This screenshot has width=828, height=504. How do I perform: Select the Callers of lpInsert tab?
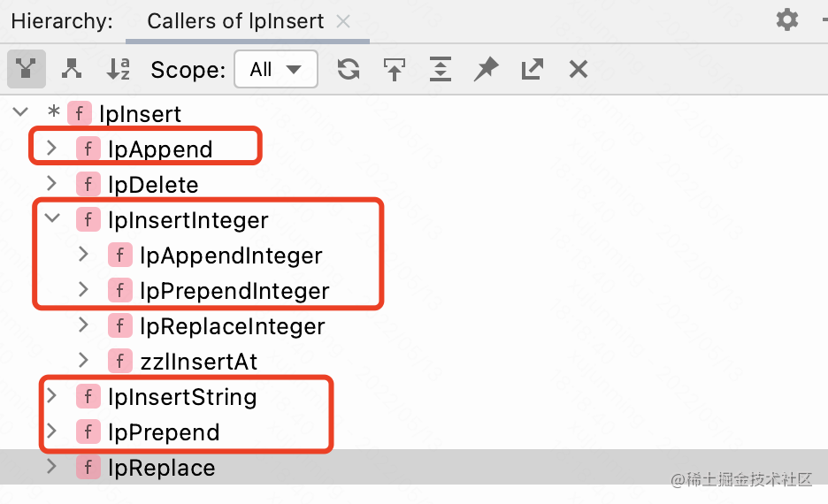[x=235, y=21]
